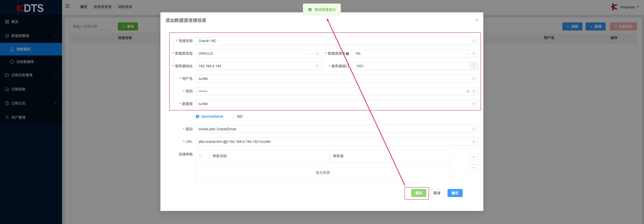Add a connection parameter with plus icon
This screenshot has width=644, height=224.
coord(473,157)
